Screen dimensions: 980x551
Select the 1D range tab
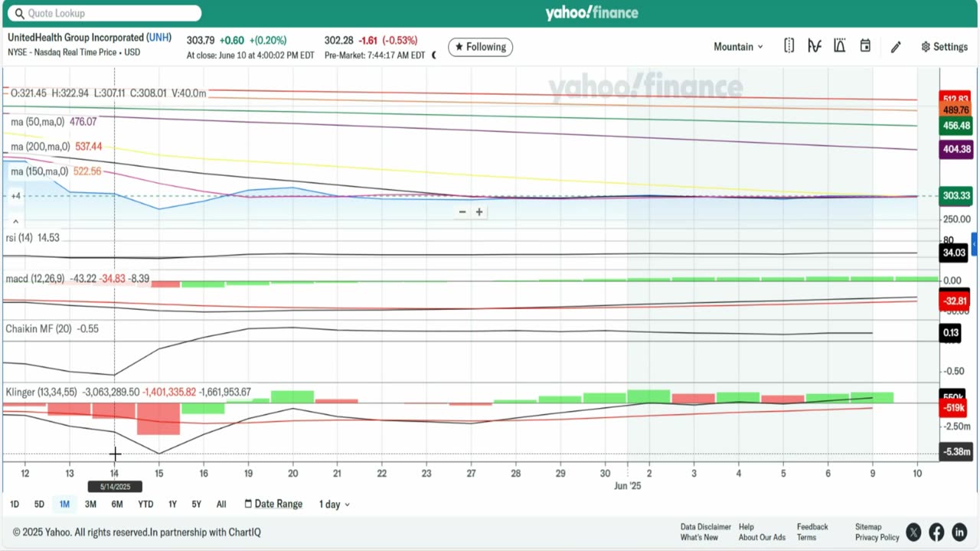point(15,504)
